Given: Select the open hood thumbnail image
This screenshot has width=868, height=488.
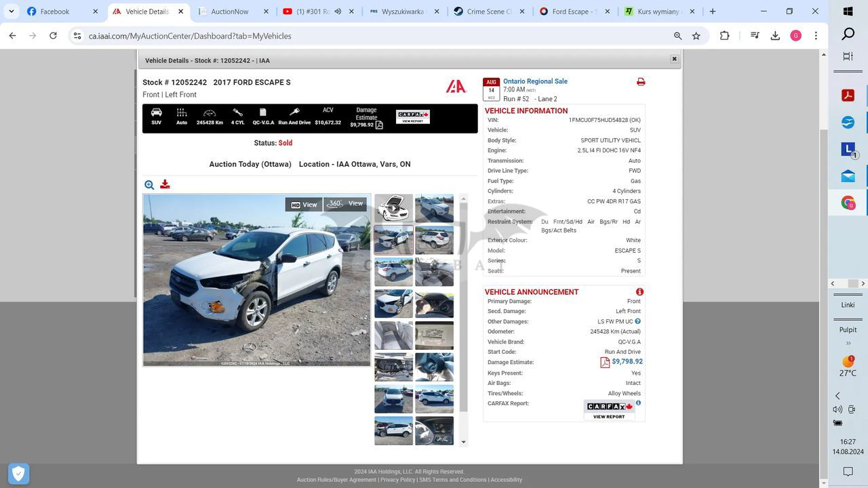Looking at the screenshot, I should pyautogui.click(x=393, y=208).
